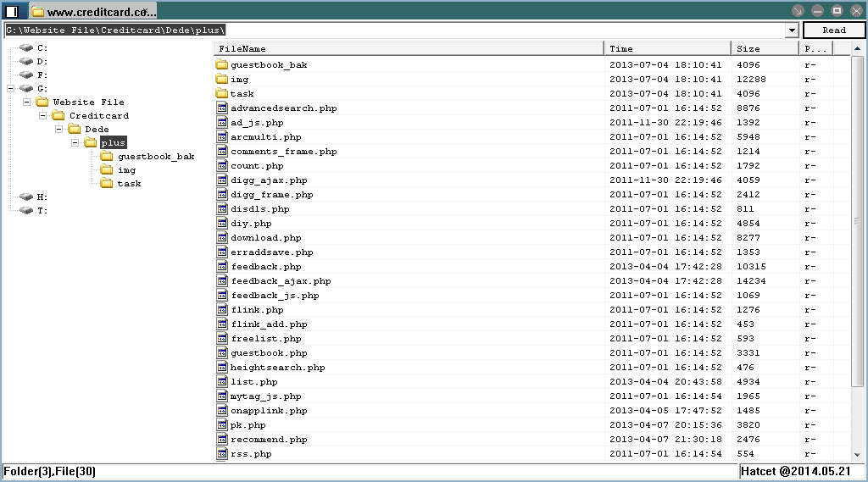
Task: Click guestbook_bak folder icon in file list
Action: 222,64
